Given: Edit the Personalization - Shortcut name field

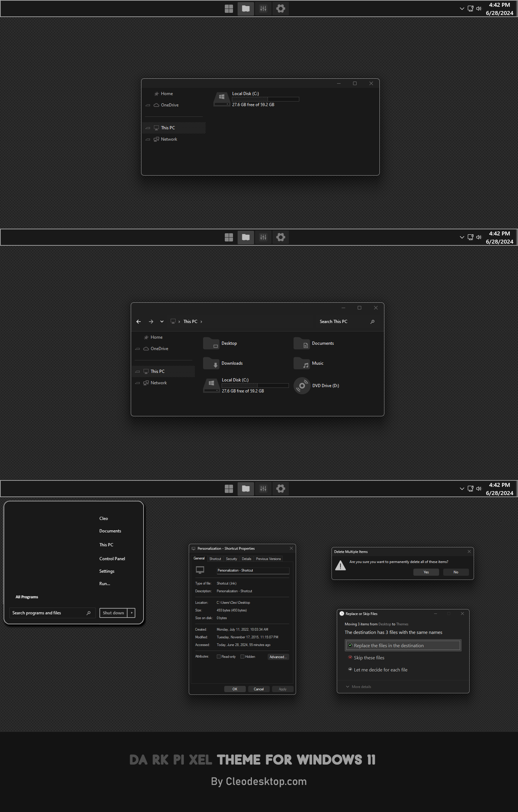Looking at the screenshot, I should [253, 571].
